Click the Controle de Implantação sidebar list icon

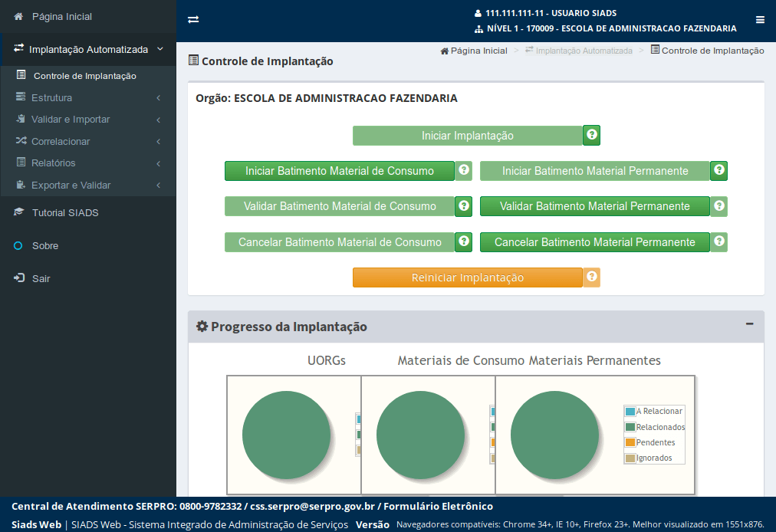(x=21, y=74)
